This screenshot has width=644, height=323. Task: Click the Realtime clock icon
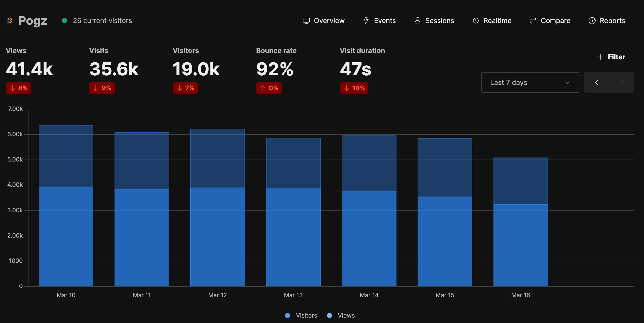476,20
